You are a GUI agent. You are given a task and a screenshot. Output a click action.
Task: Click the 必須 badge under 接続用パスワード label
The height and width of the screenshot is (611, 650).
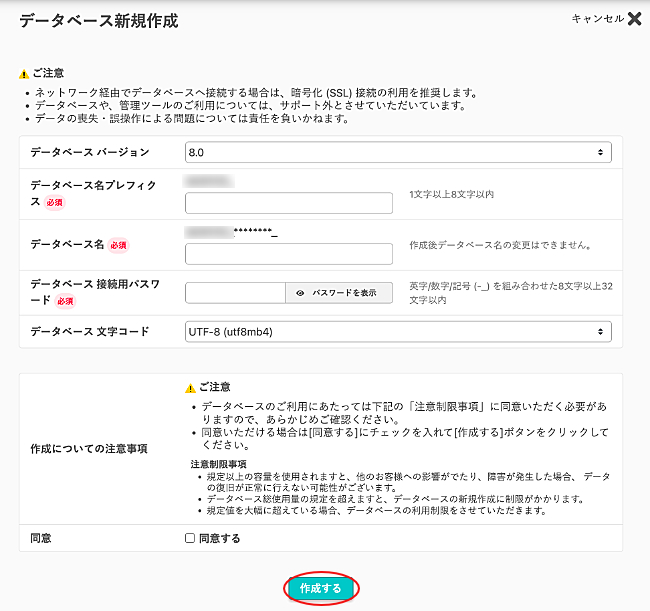66,300
